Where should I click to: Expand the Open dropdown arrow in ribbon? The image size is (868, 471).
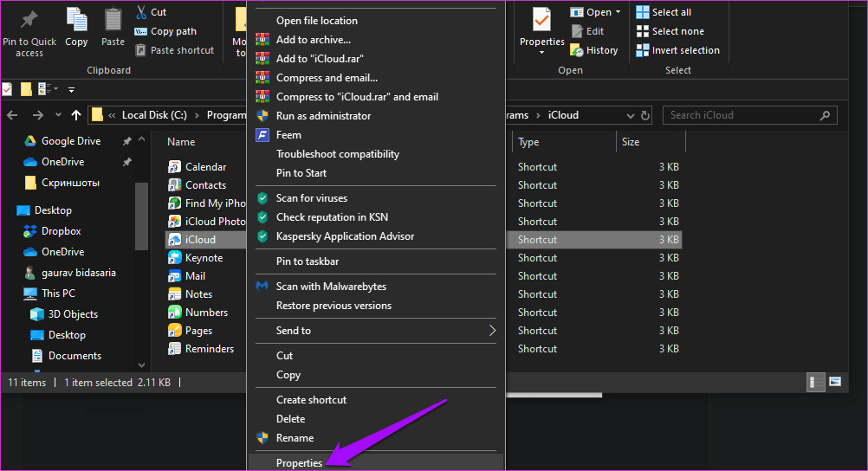(x=618, y=12)
